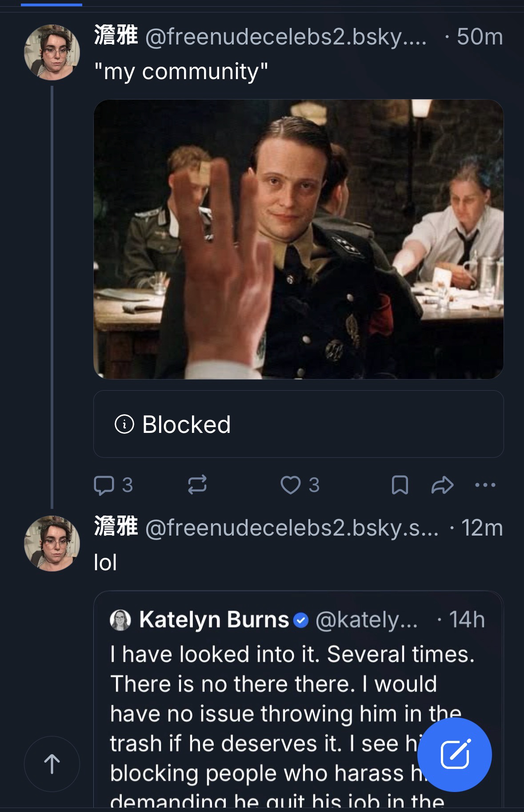
Task: Click the @freenudecelebs2 handle on first post
Action: (x=285, y=36)
